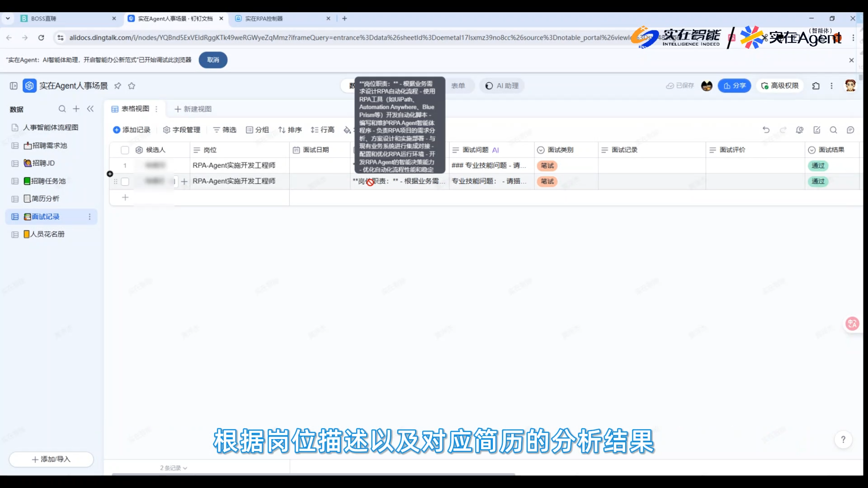Switch to the 实在RPA控制器 browser tab
Image resolution: width=868 pixels, height=488 pixels.
click(264, 19)
